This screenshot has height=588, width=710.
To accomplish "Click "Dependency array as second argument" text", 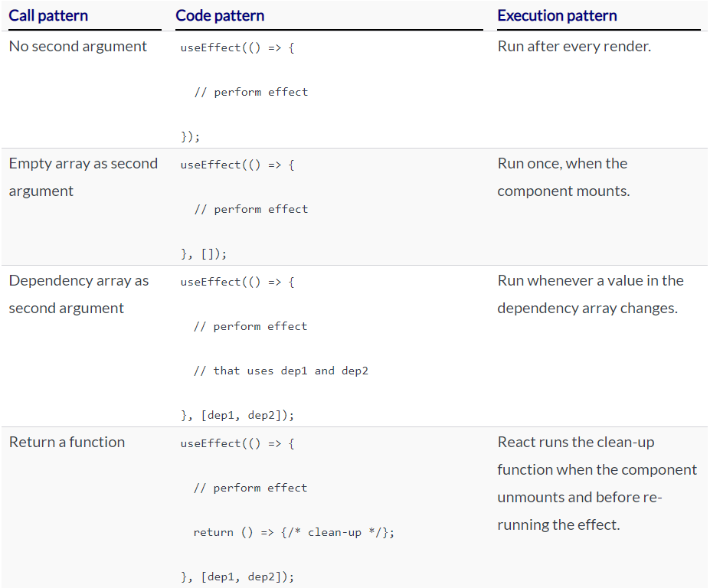I will (78, 294).
